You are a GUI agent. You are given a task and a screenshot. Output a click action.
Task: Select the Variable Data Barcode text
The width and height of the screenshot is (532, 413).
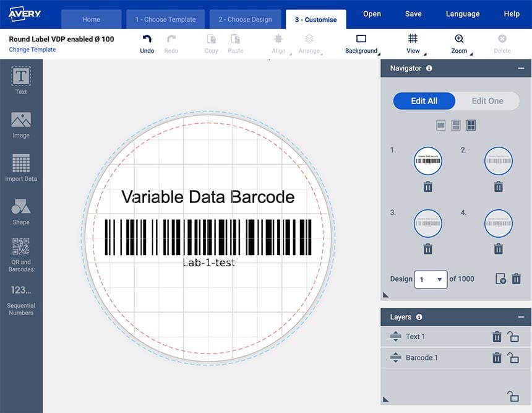click(x=208, y=197)
